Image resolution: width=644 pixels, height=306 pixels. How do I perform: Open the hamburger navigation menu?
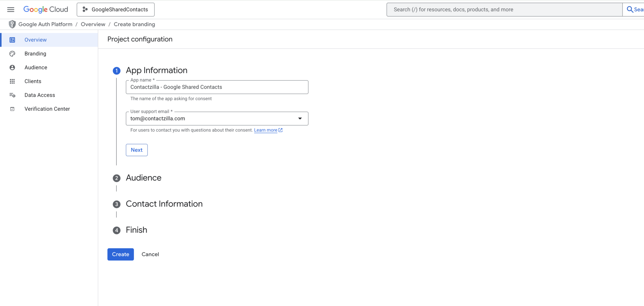[11, 9]
